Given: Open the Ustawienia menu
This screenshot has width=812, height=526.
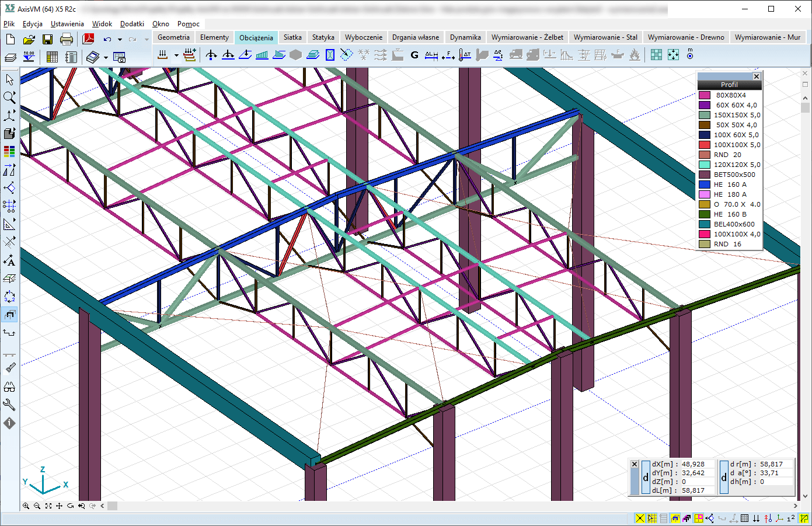Looking at the screenshot, I should coord(67,24).
